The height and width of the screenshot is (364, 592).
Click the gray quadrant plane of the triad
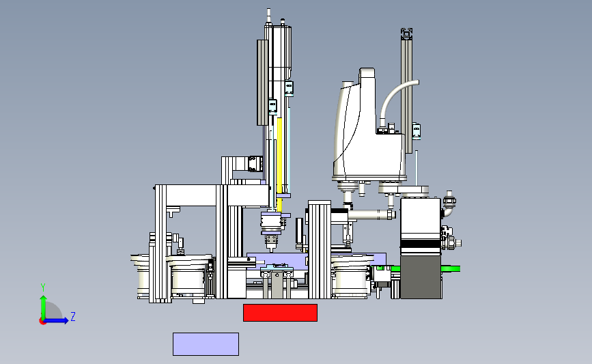pyautogui.click(x=54, y=310)
